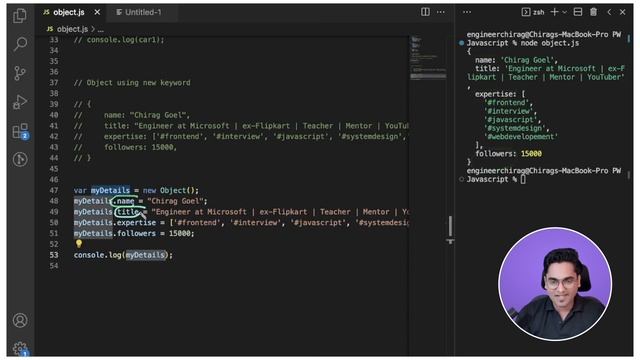Open the timeline icon below Extensions
This screenshot has width=640, height=360.
pyautogui.click(x=20, y=159)
